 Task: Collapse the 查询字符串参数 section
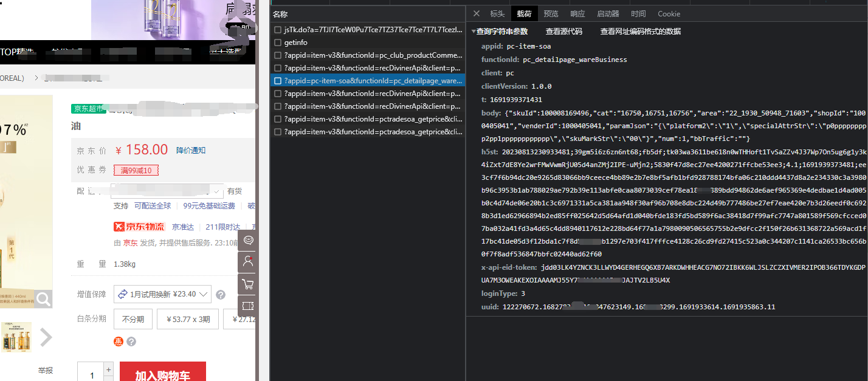[475, 32]
